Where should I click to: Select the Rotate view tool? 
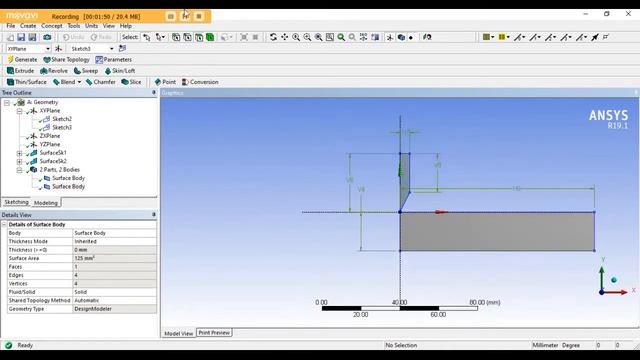click(273, 37)
